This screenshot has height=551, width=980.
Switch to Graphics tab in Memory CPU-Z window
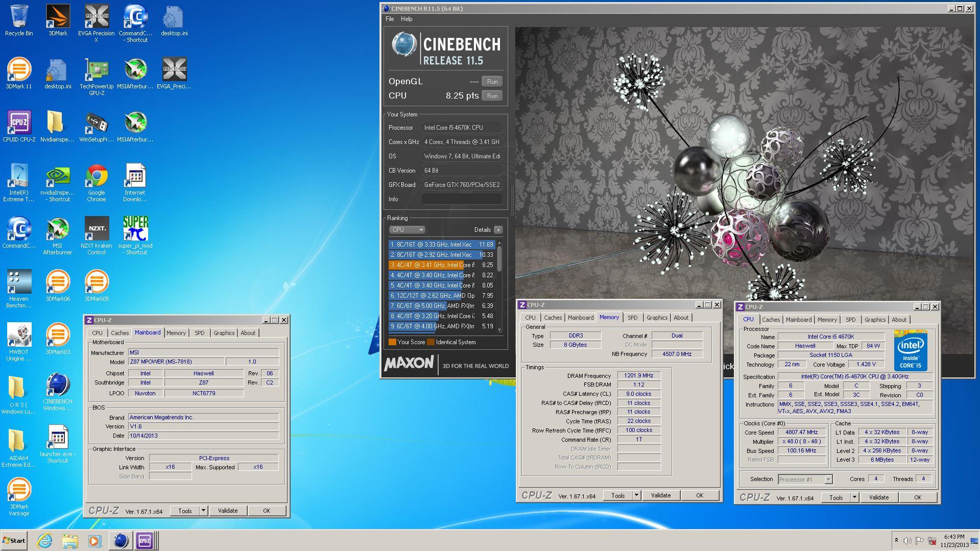tap(657, 318)
